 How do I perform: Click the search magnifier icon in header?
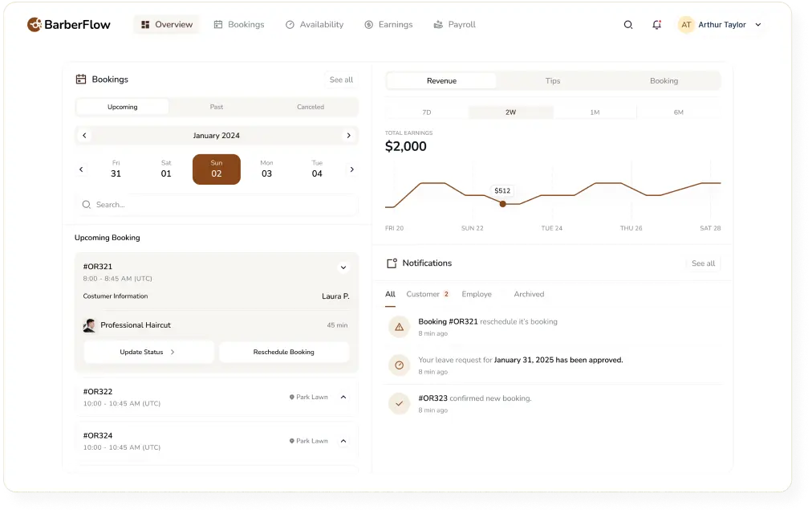[628, 25]
